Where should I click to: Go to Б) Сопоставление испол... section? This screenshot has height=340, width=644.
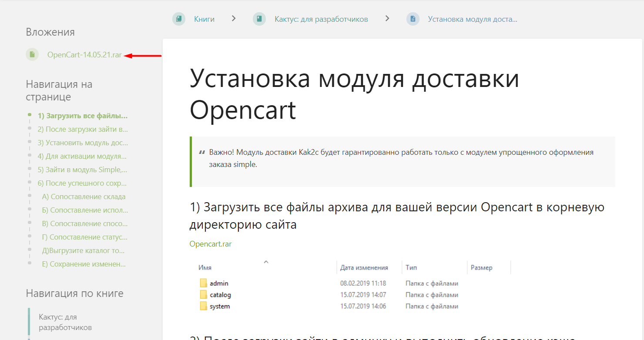(x=85, y=210)
